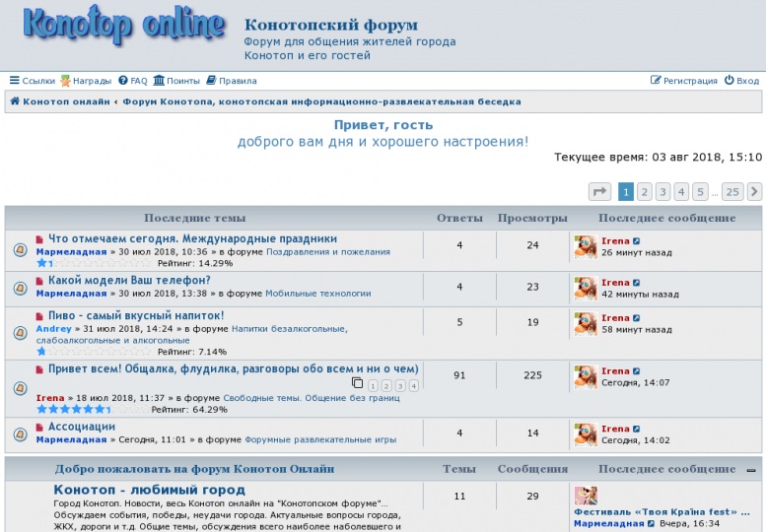Screen dimensions: 766x532
Task: Open the Награды awards page
Action: 86,81
